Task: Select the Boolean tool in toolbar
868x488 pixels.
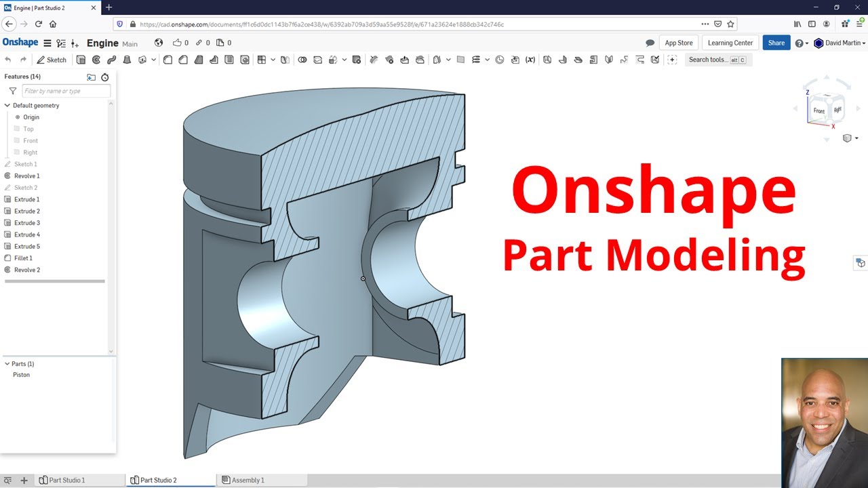Action: (302, 60)
